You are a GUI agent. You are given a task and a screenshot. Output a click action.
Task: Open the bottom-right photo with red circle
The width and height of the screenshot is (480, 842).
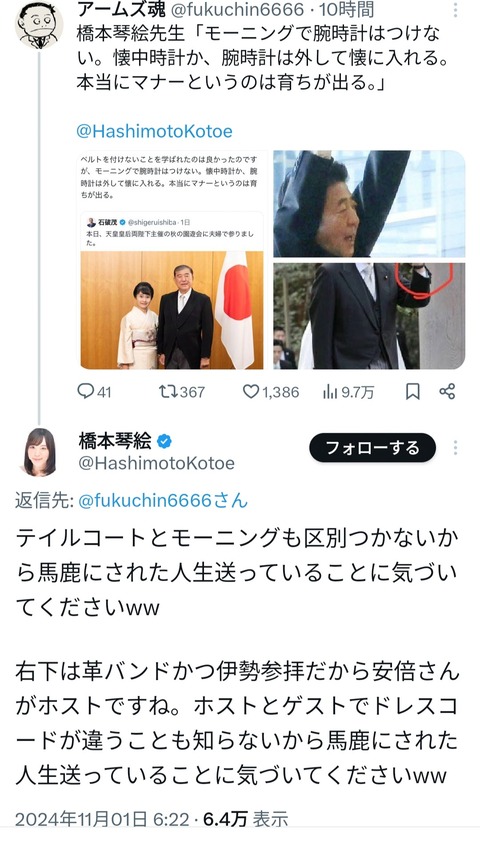coord(369,316)
